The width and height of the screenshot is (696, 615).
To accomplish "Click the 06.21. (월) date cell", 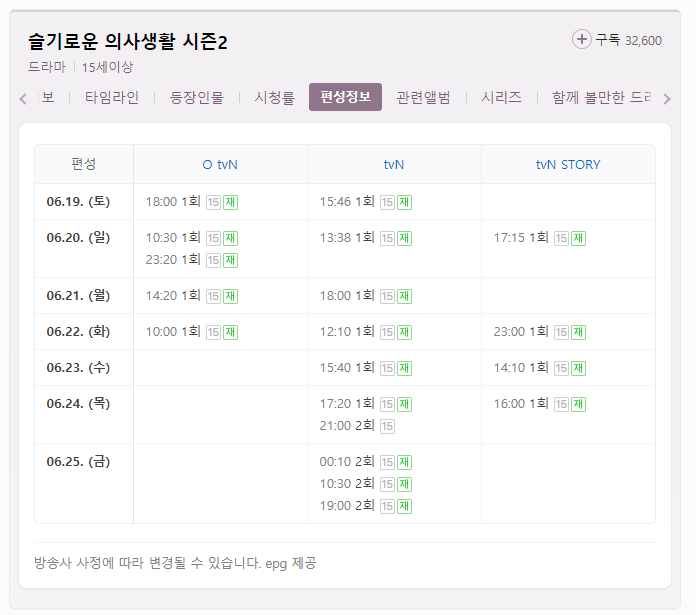I will (78, 296).
